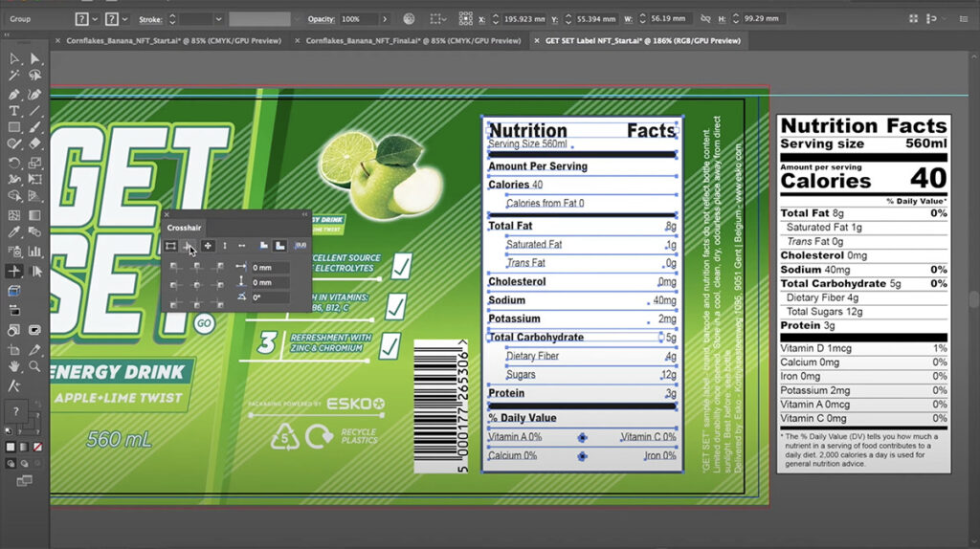The image size is (980, 549).
Task: Click the active Crosshair tool in toolbar
Action: pos(13,271)
